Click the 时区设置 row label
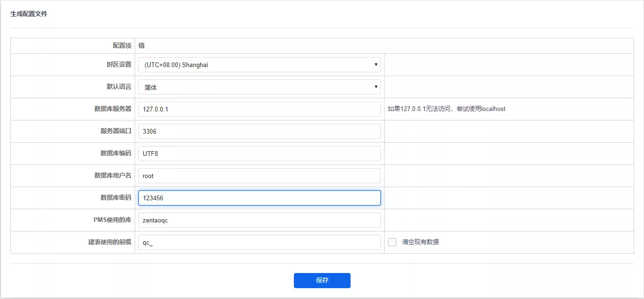 point(119,65)
